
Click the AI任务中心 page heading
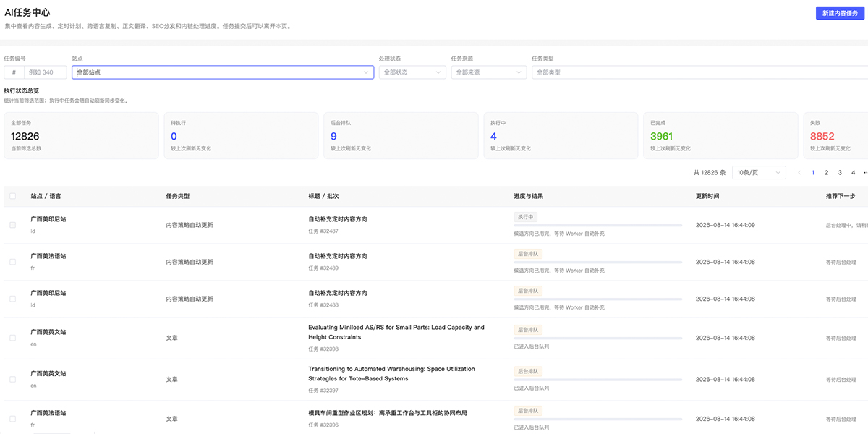[27, 13]
